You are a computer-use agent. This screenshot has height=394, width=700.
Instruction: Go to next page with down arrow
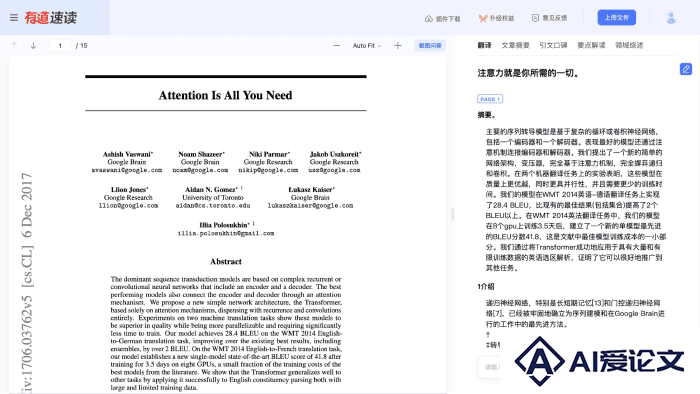[33, 46]
